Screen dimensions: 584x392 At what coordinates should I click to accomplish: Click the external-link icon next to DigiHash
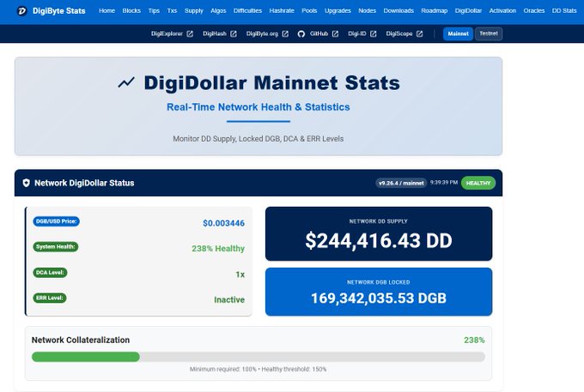(x=234, y=33)
